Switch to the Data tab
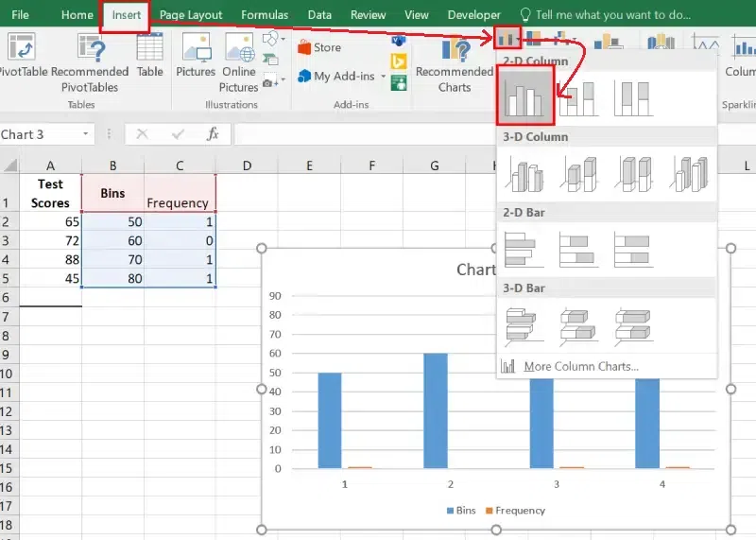Image resolution: width=756 pixels, height=540 pixels. pos(319,15)
